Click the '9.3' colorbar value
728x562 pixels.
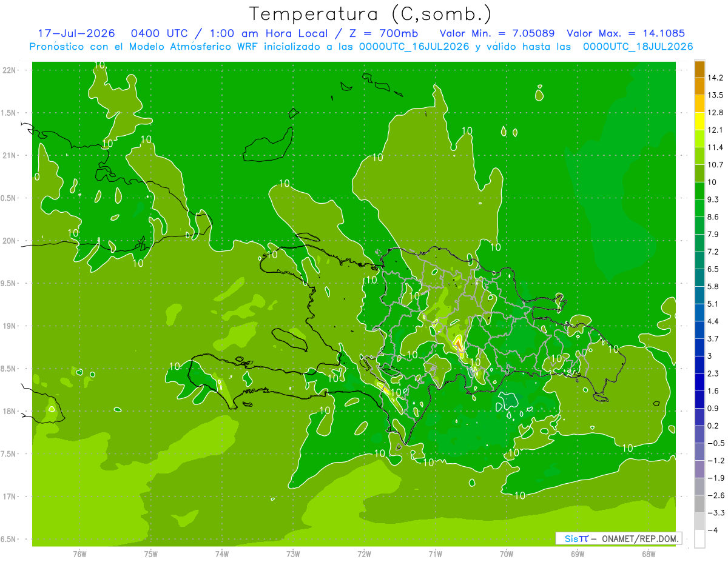[714, 199]
